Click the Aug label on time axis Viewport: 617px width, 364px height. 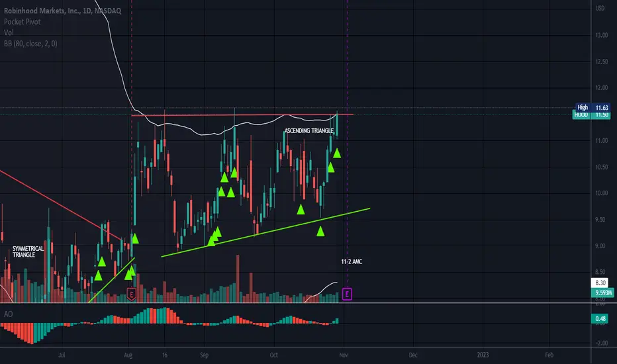click(128, 355)
